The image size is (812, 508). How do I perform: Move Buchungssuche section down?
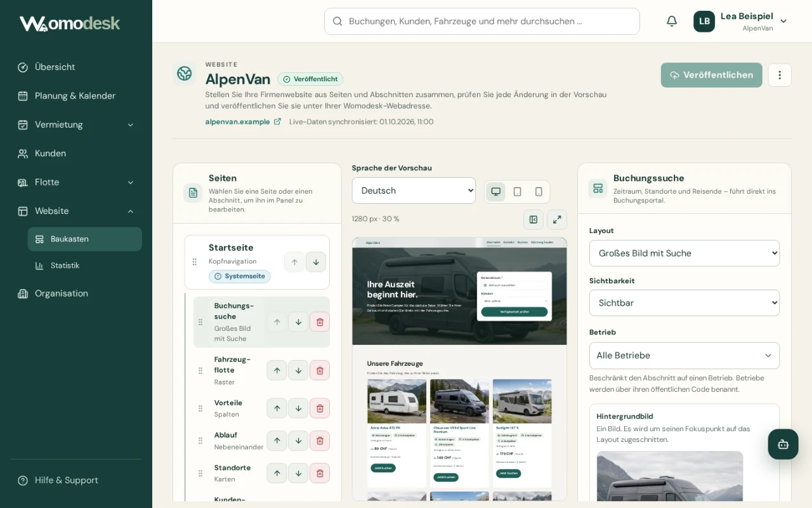tap(298, 322)
